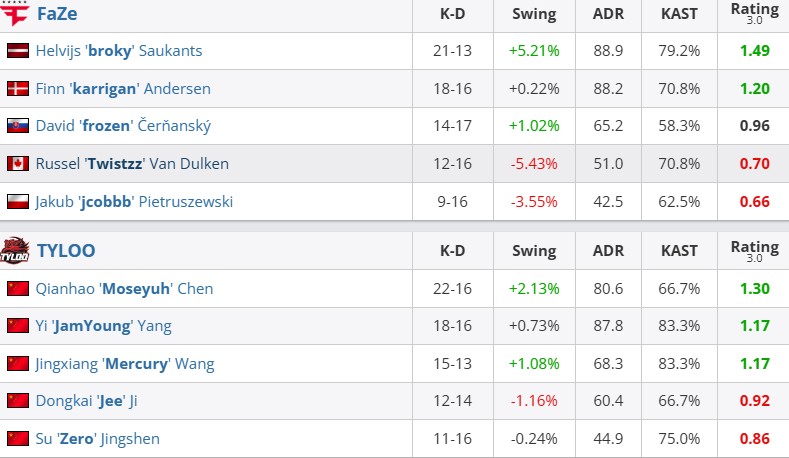Open the TYLOO team name link
Image resolution: width=789 pixels, height=458 pixels.
pos(66,250)
